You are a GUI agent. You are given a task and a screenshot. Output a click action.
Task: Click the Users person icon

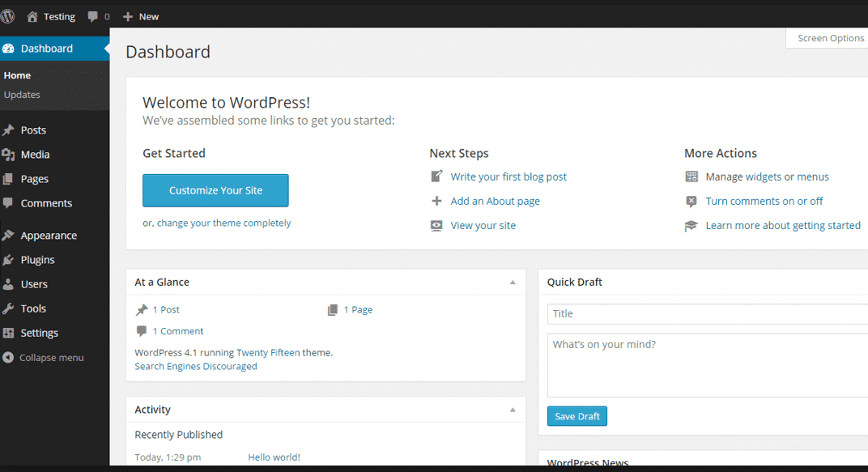pyautogui.click(x=8, y=284)
